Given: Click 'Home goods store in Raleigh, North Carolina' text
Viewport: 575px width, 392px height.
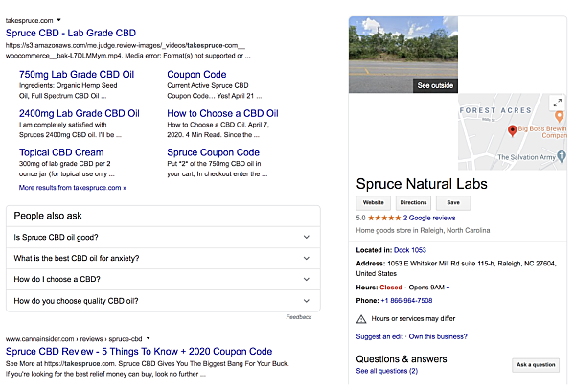Looking at the screenshot, I should tap(423, 231).
